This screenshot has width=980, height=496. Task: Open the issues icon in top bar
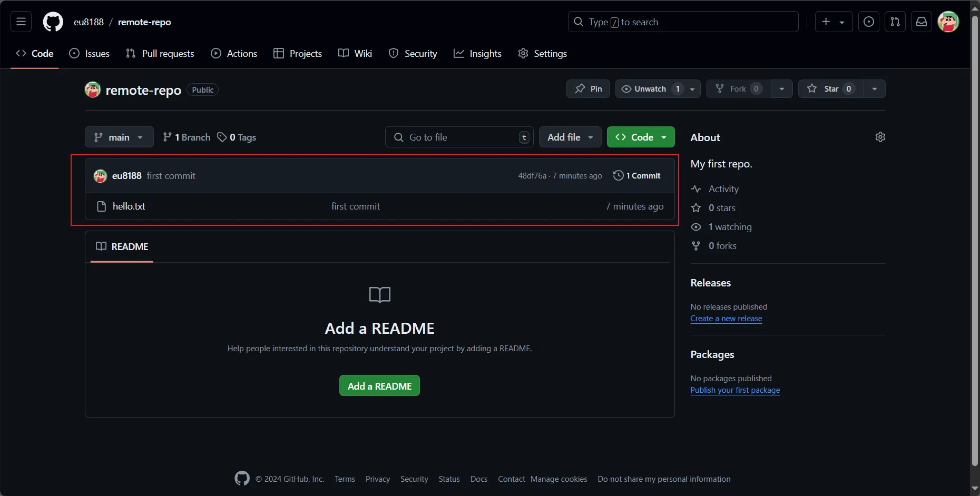(868, 22)
